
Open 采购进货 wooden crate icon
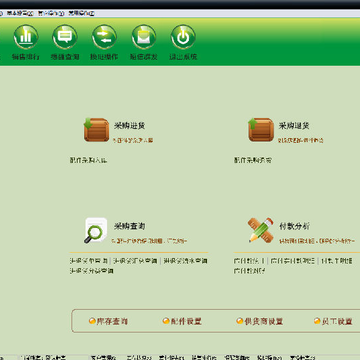96,129
